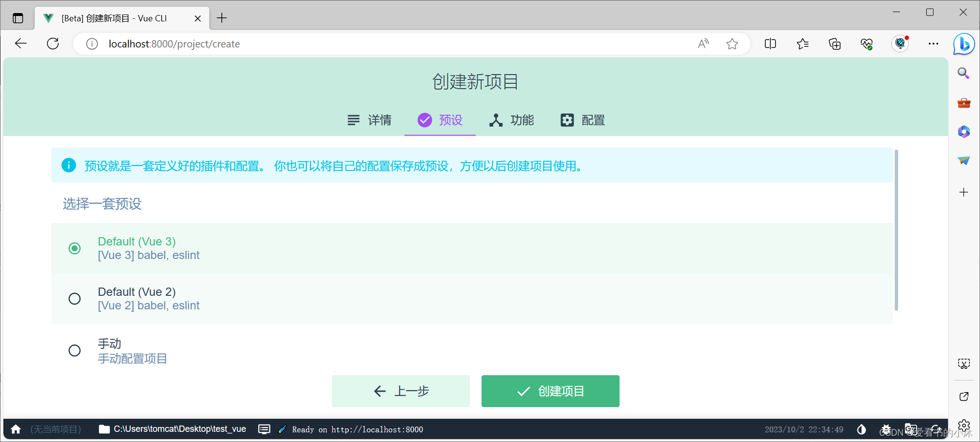Open split screen view

[770, 44]
